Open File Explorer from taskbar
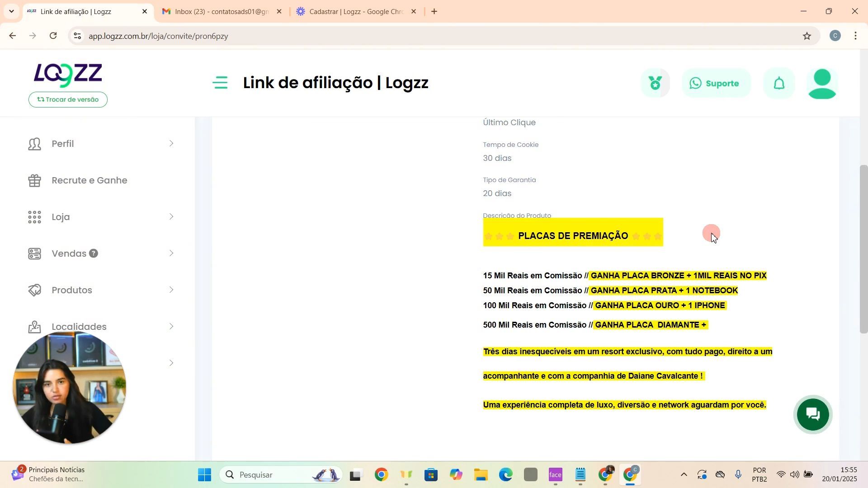This screenshot has height=488, width=868. tap(481, 475)
